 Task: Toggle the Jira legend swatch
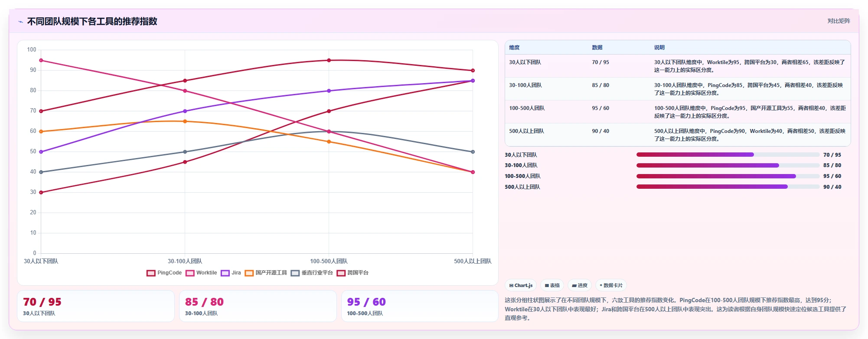pyautogui.click(x=225, y=273)
